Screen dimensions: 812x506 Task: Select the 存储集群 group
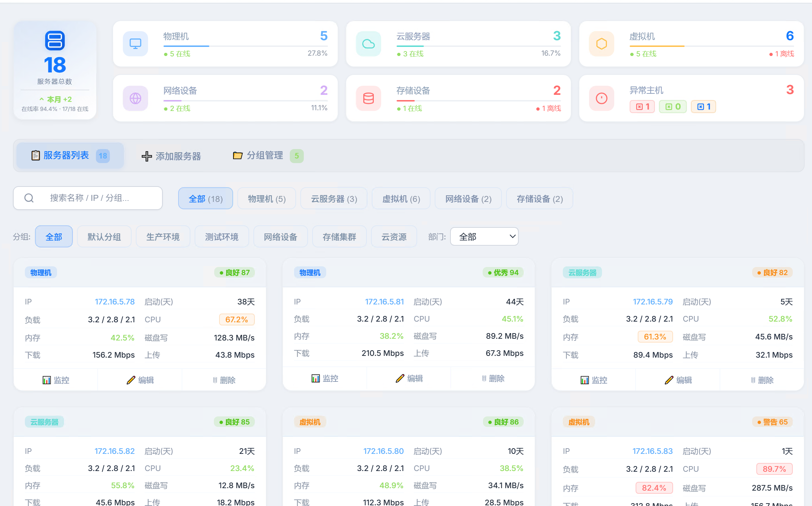pos(339,237)
